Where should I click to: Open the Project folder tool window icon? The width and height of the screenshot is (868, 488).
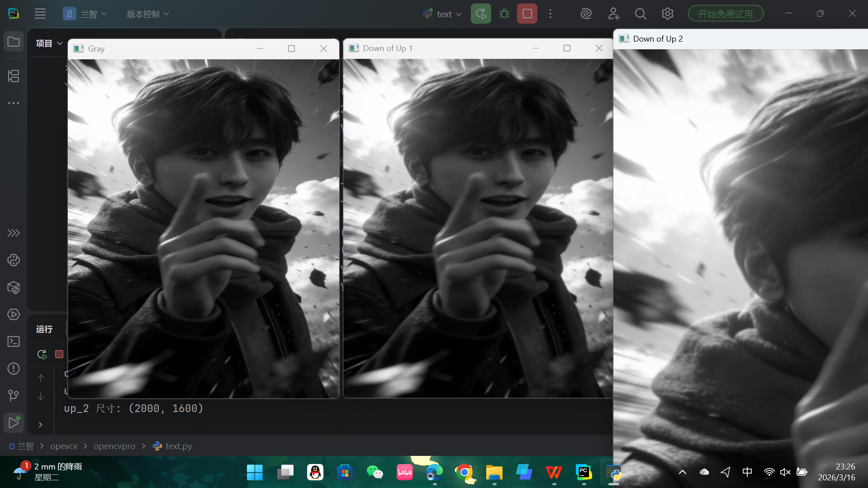click(x=14, y=42)
